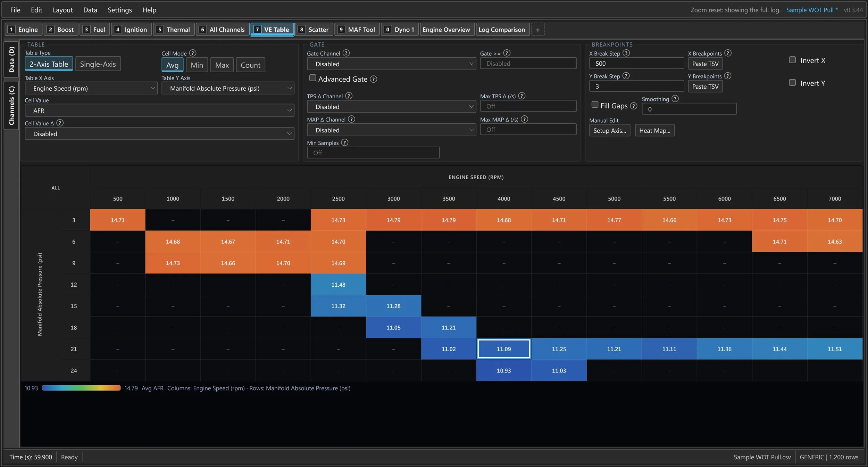The height and width of the screenshot is (467, 868).
Task: Open the File menu
Action: point(15,10)
